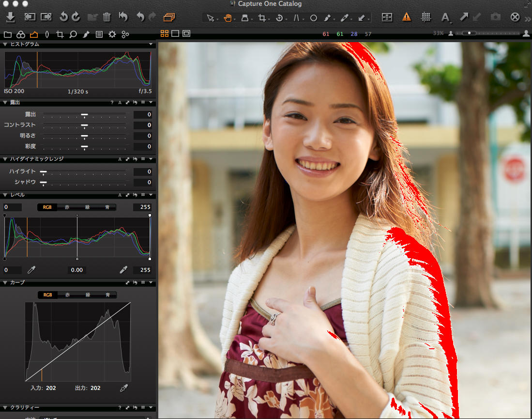Select the Crop tool in top toolbar
532x419 pixels.
(262, 18)
